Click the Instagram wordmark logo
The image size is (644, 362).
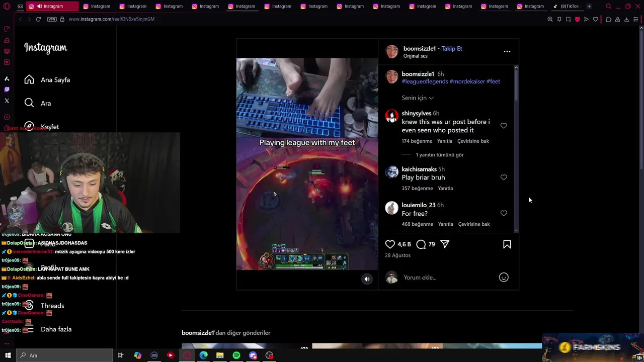click(x=45, y=48)
